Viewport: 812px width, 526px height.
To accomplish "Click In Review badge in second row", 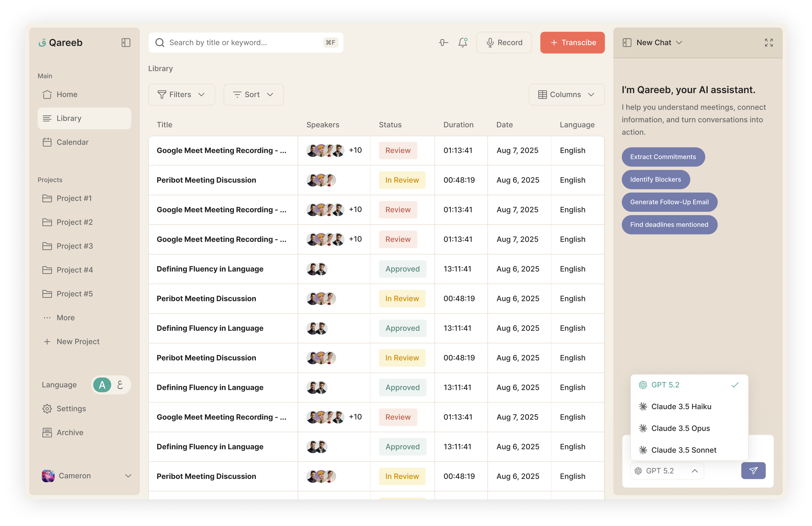I will pos(402,180).
